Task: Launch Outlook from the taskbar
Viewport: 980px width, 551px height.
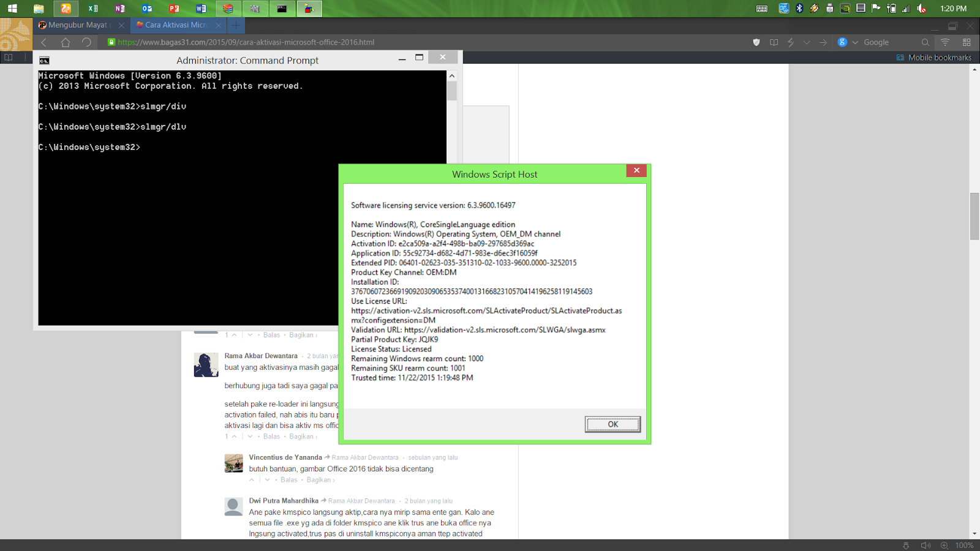Action: pos(147,9)
